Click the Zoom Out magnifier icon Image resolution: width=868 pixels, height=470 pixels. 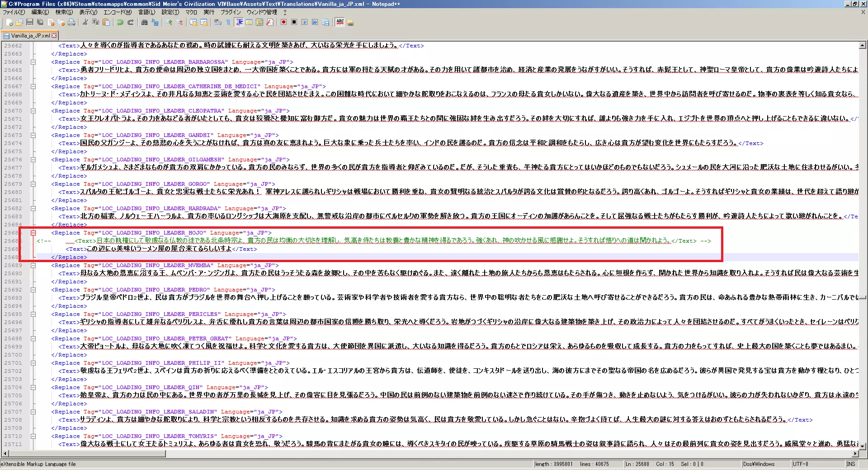point(179,22)
